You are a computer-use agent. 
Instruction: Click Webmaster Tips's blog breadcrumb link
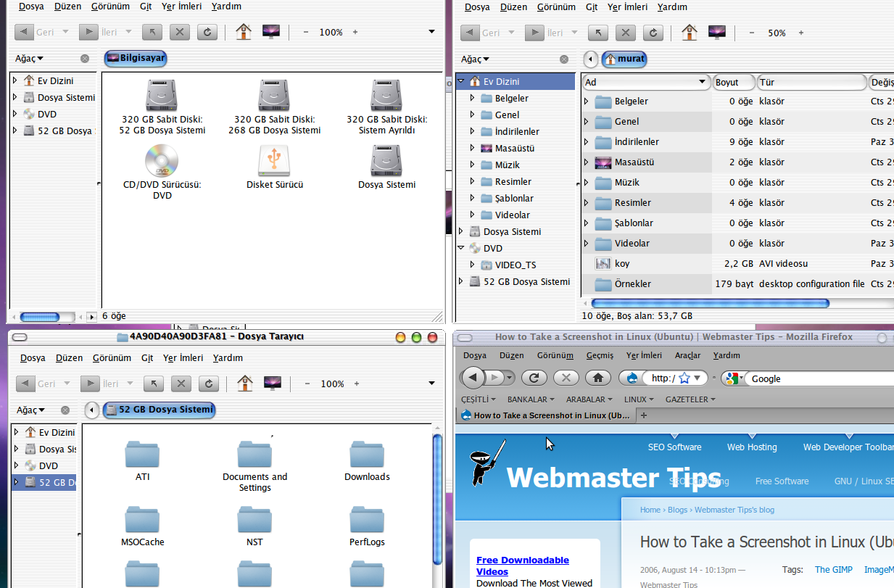pos(734,510)
